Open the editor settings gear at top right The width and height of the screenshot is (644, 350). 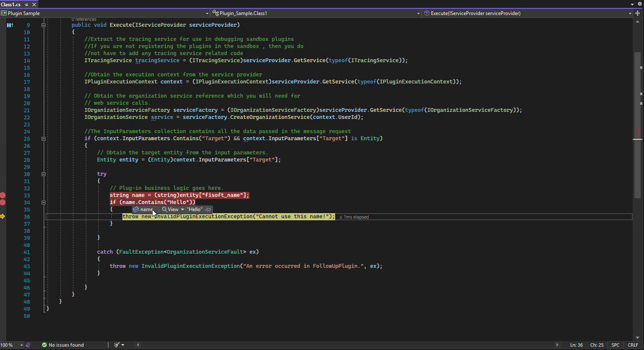[x=639, y=3]
